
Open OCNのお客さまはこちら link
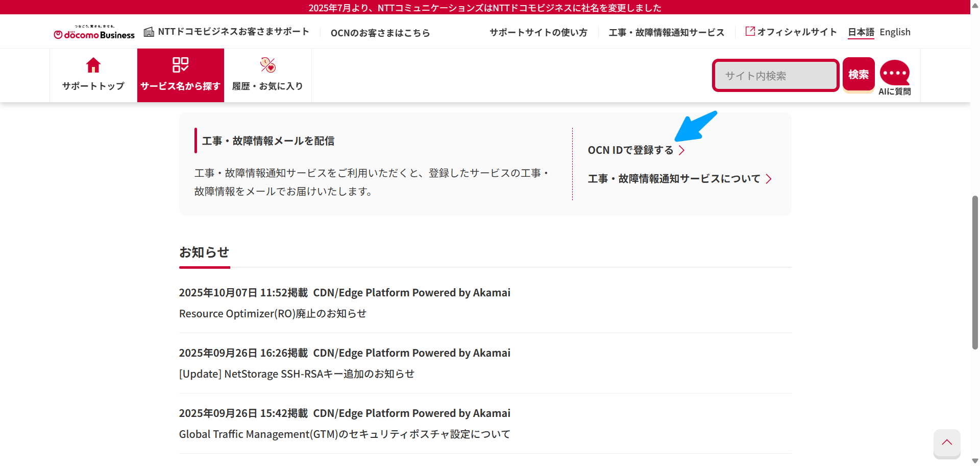(380, 33)
